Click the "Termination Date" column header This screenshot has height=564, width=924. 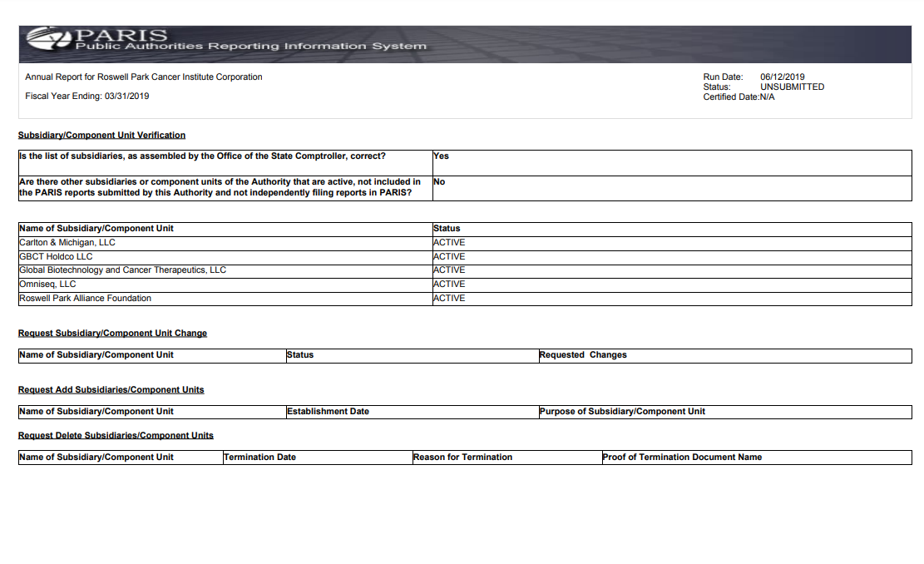point(259,458)
